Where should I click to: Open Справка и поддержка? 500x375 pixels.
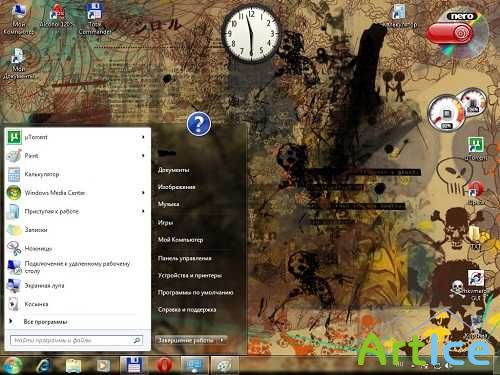coord(187,310)
